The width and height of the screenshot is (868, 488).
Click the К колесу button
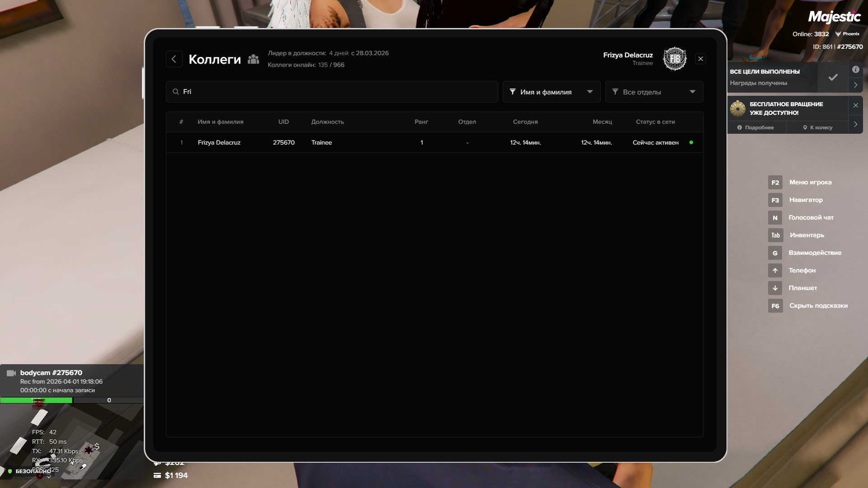pos(817,127)
